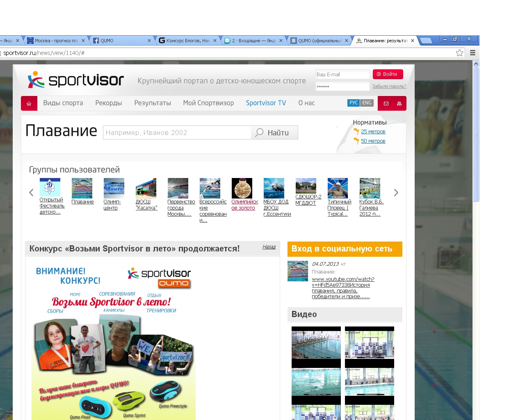Open Олимпийское золото medal thumbnail

[x=242, y=188]
